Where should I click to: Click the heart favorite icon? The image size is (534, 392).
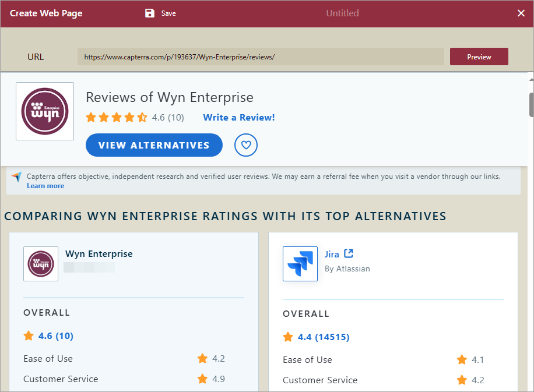tap(246, 145)
